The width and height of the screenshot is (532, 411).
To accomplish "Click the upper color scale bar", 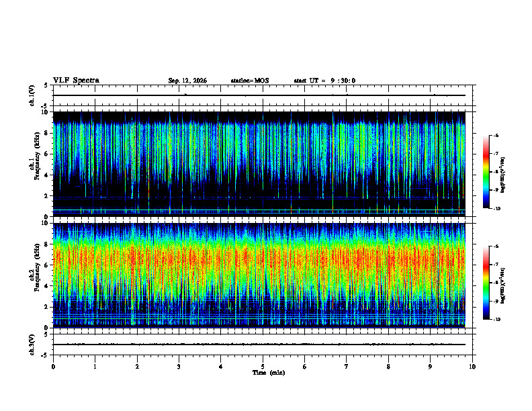I will coord(486,172).
